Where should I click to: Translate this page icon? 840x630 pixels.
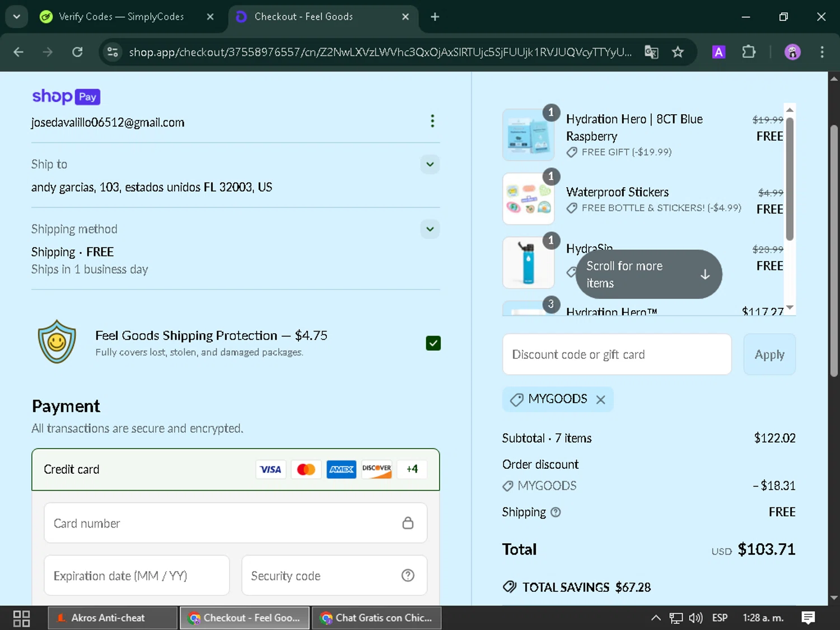click(x=651, y=52)
